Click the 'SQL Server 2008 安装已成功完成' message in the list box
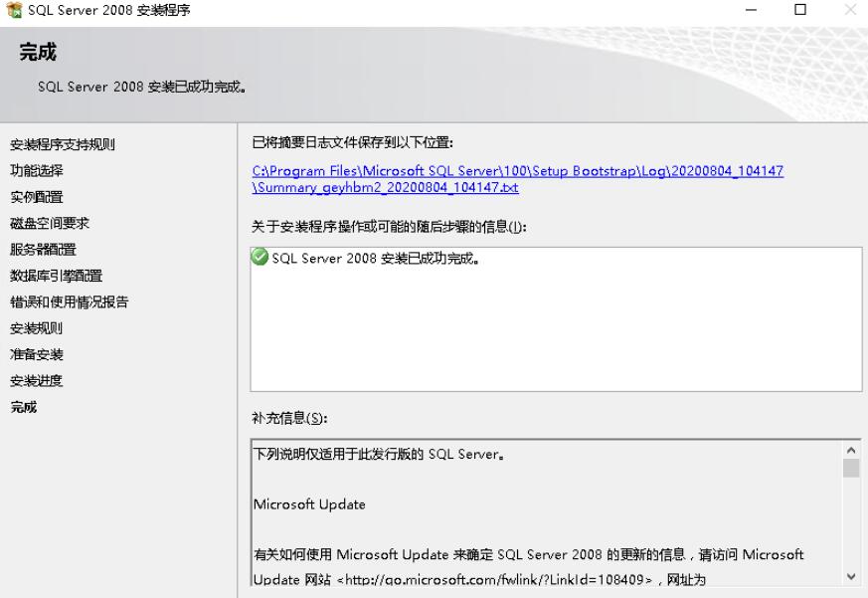Image resolution: width=868 pixels, height=598 pixels. [x=376, y=259]
